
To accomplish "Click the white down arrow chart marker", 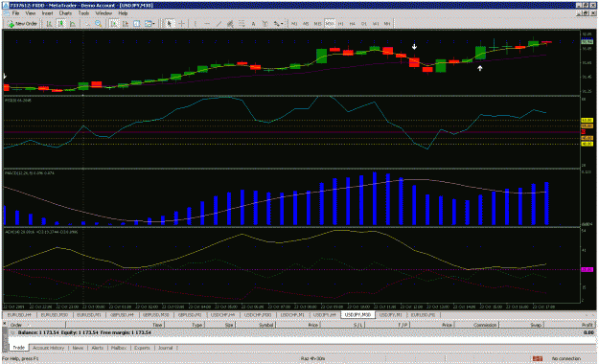I will pyautogui.click(x=414, y=47).
